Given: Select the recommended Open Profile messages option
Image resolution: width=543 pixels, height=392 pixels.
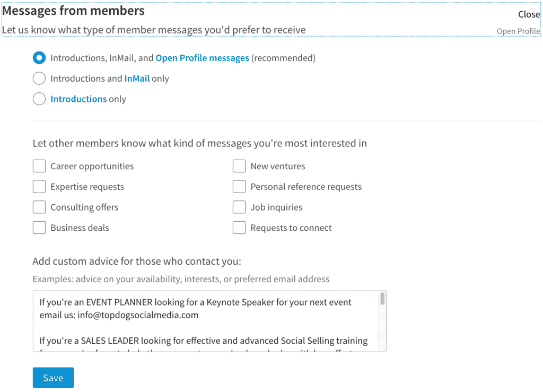Looking at the screenshot, I should (39, 58).
